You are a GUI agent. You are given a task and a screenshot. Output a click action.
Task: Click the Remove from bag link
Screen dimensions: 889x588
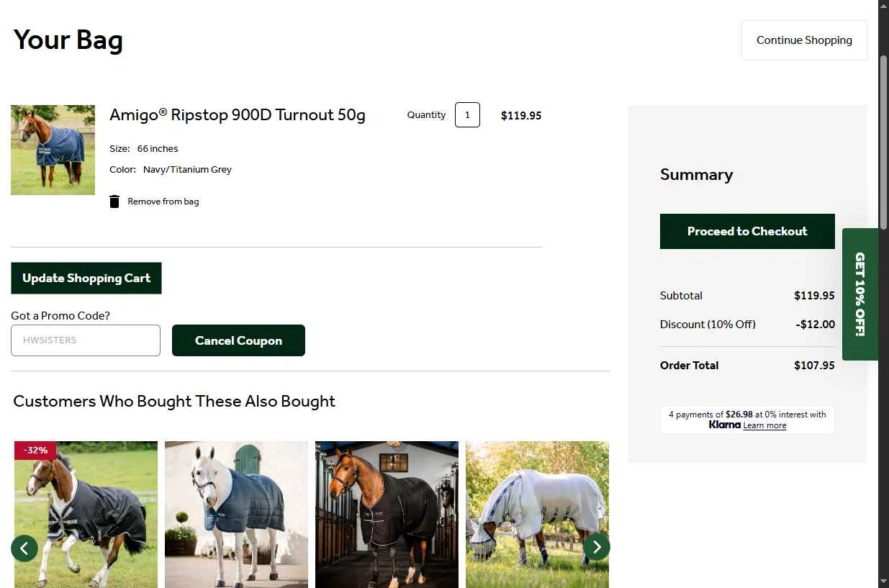coord(163,202)
